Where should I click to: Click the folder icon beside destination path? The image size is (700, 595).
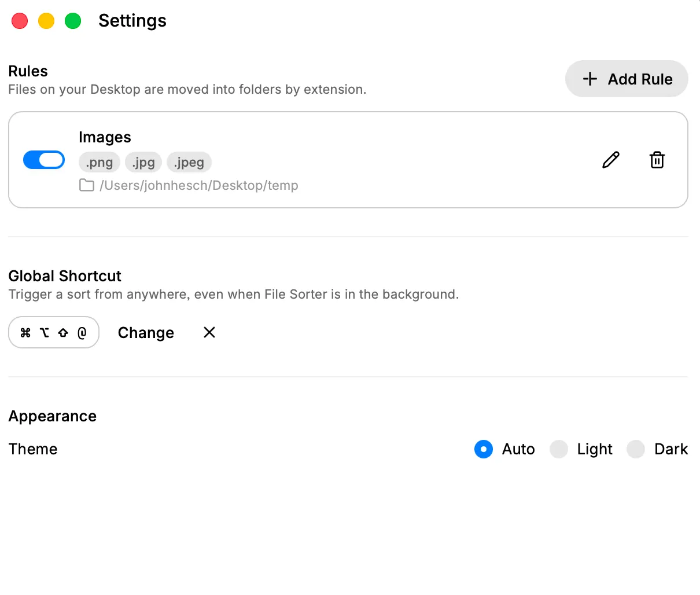click(x=87, y=185)
